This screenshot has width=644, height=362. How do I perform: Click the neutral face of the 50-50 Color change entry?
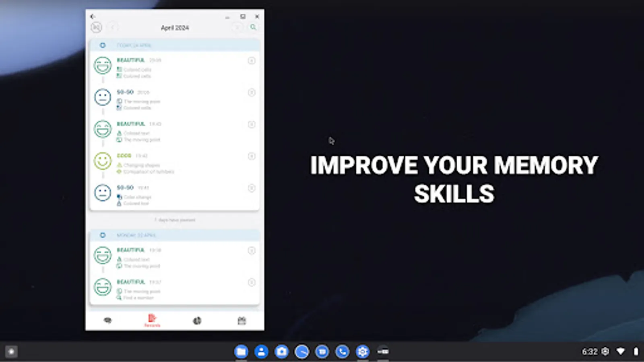point(103,193)
